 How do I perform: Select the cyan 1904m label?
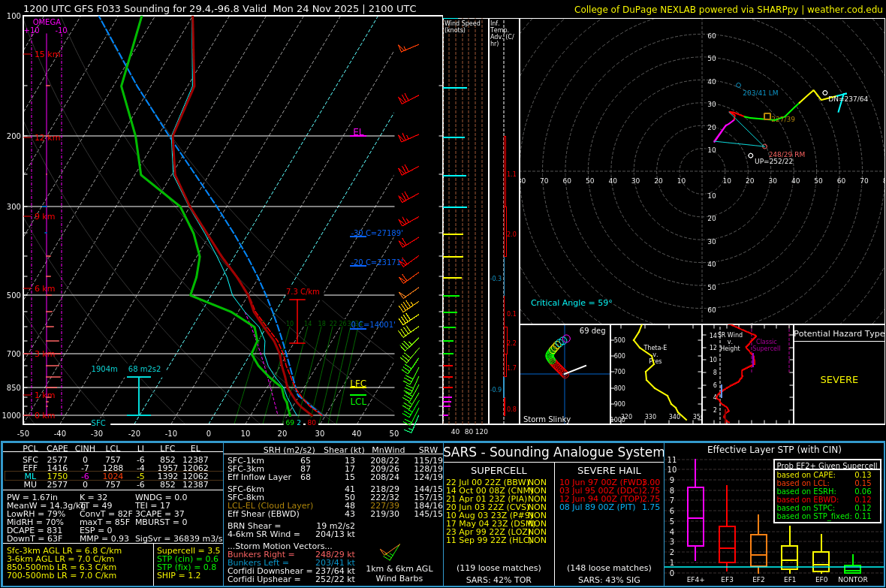coord(104,369)
